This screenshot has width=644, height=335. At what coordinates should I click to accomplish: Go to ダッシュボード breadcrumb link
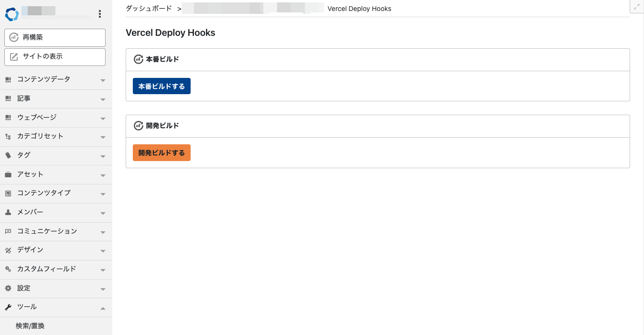click(x=149, y=9)
